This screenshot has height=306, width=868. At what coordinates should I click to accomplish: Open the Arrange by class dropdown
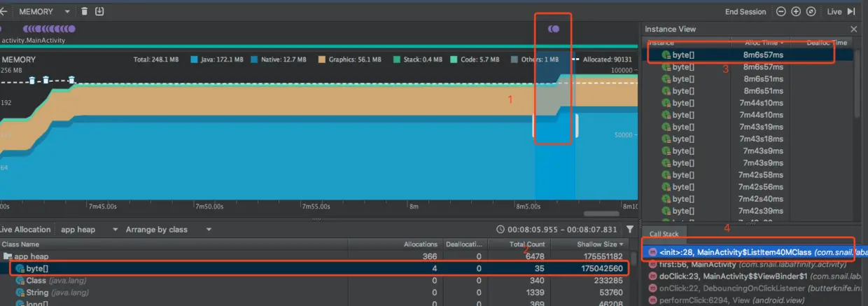[167, 230]
